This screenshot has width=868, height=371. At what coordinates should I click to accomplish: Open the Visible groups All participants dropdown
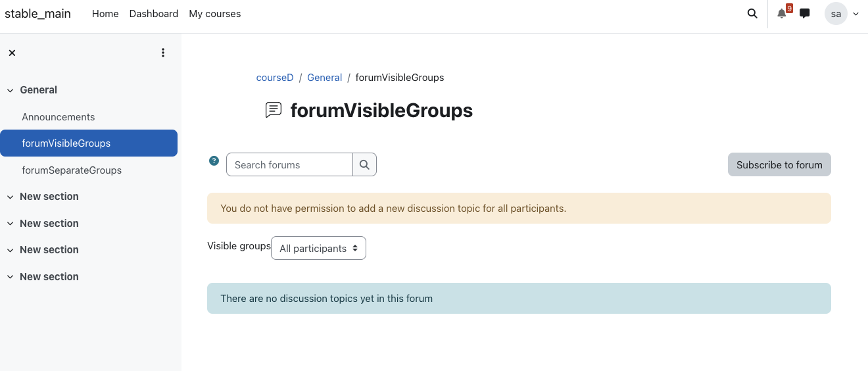tap(318, 248)
